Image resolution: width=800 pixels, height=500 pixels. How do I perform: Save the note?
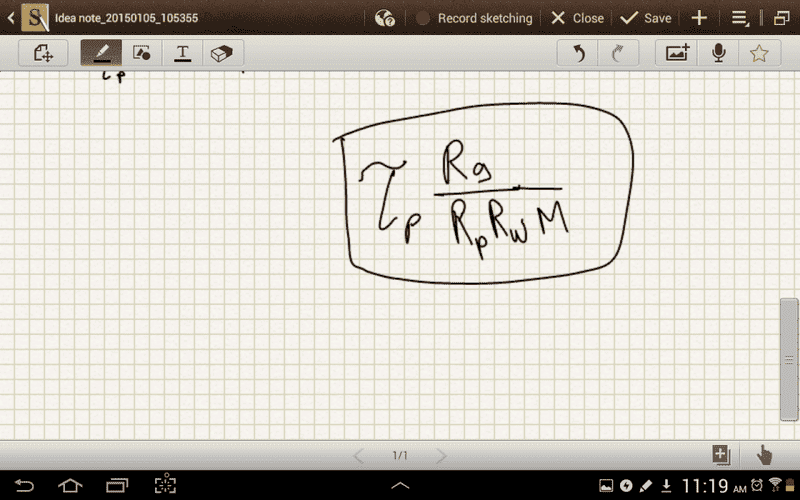[646, 18]
